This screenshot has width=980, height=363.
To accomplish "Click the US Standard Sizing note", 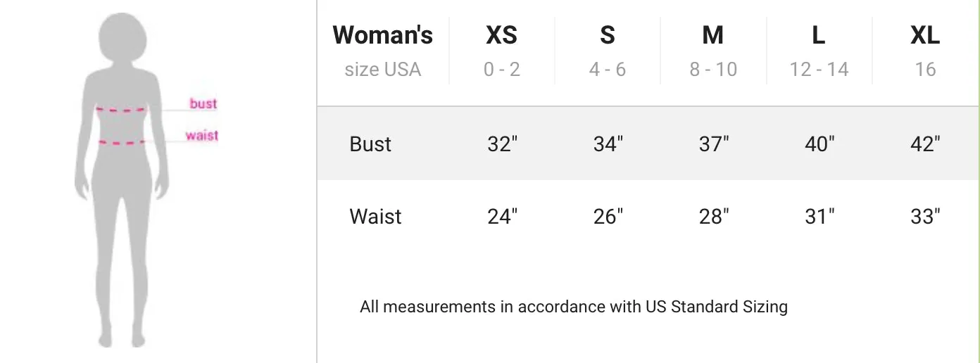I will (x=574, y=307).
